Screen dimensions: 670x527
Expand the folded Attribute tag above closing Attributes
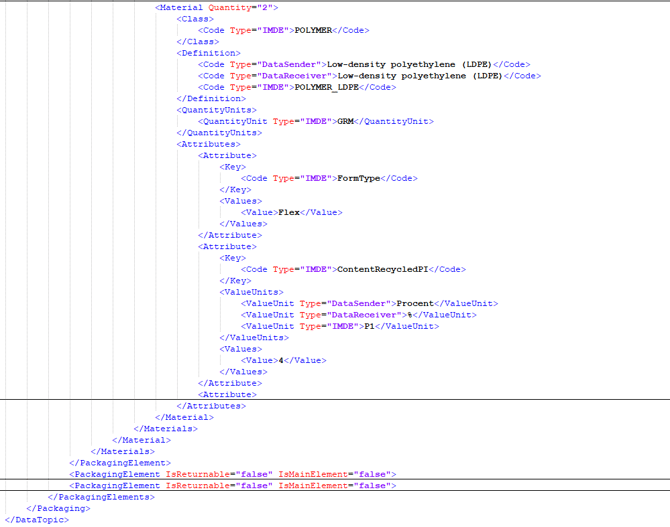coord(227,394)
